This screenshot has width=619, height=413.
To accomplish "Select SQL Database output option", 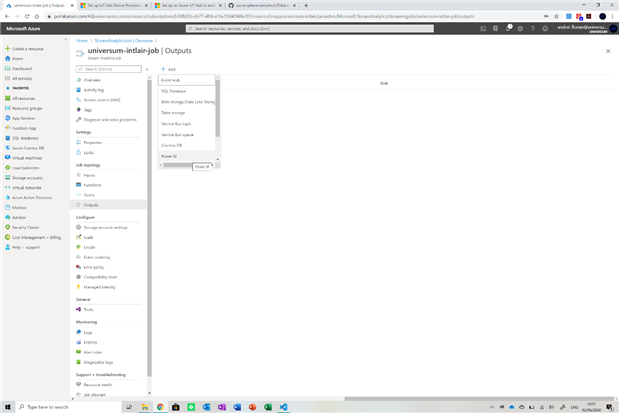I will point(187,91).
